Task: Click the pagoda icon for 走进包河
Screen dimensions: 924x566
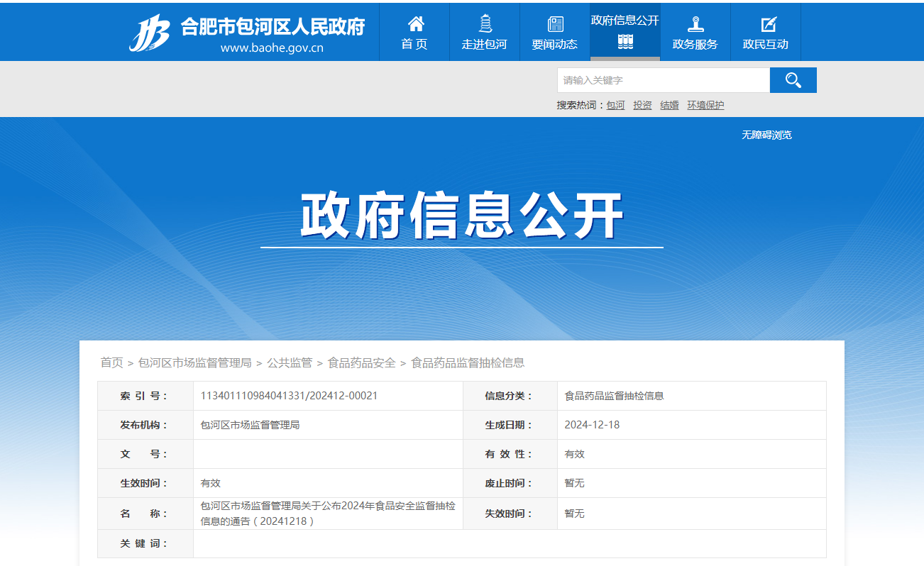Action: [x=485, y=24]
